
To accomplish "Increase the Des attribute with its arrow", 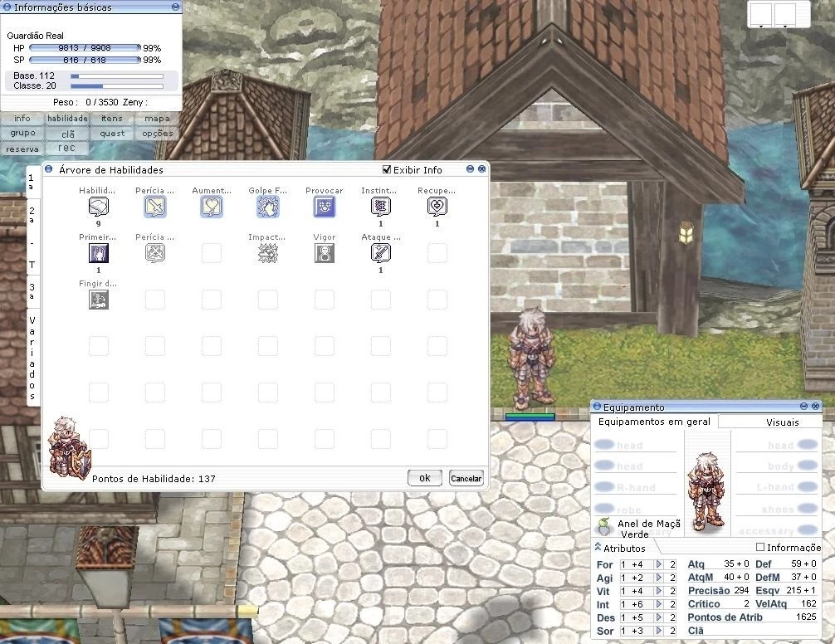I will tap(659, 617).
